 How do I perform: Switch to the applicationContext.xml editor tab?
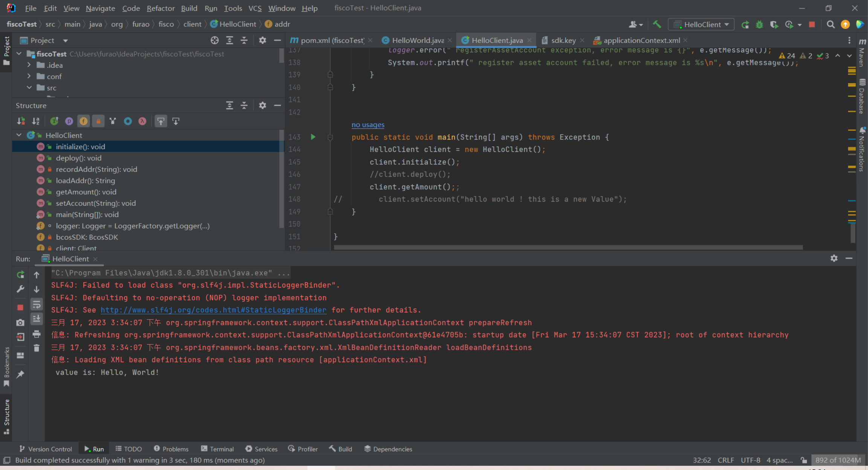[641, 40]
